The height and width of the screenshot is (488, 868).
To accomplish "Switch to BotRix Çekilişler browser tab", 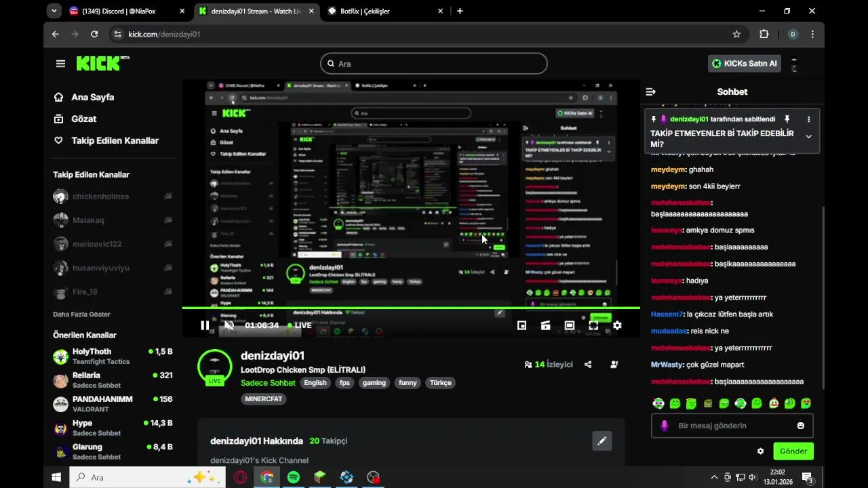I will point(387,11).
